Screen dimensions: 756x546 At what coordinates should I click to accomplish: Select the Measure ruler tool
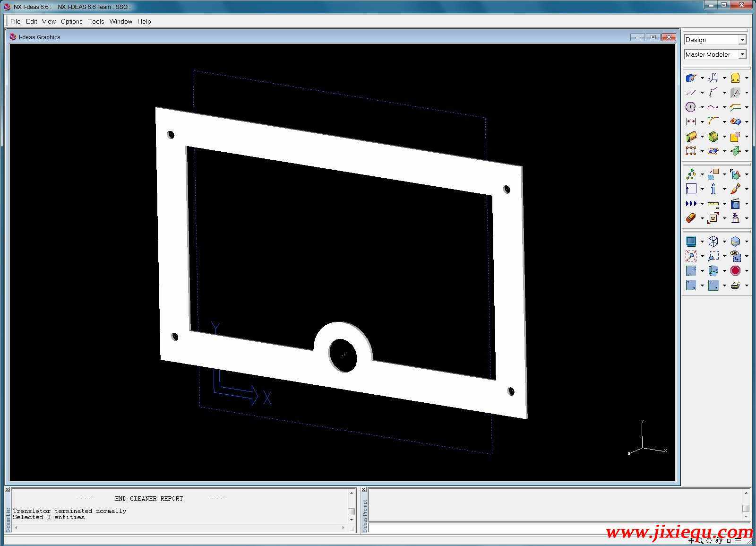713,204
